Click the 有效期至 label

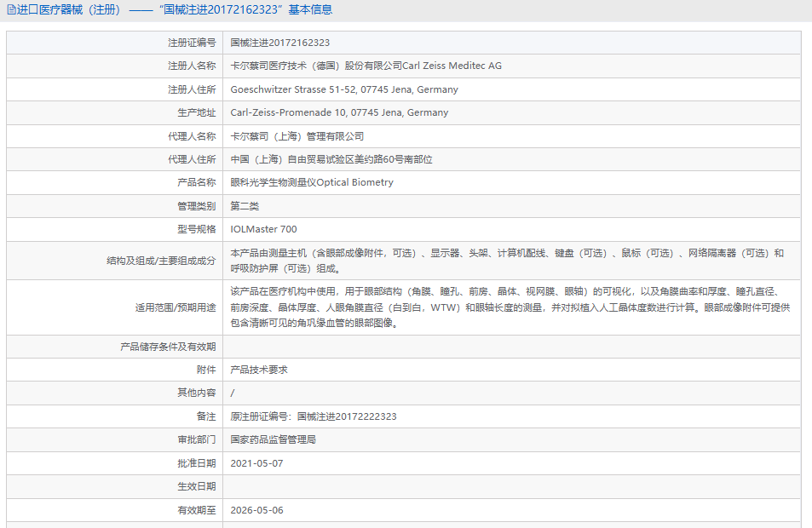tap(196, 510)
